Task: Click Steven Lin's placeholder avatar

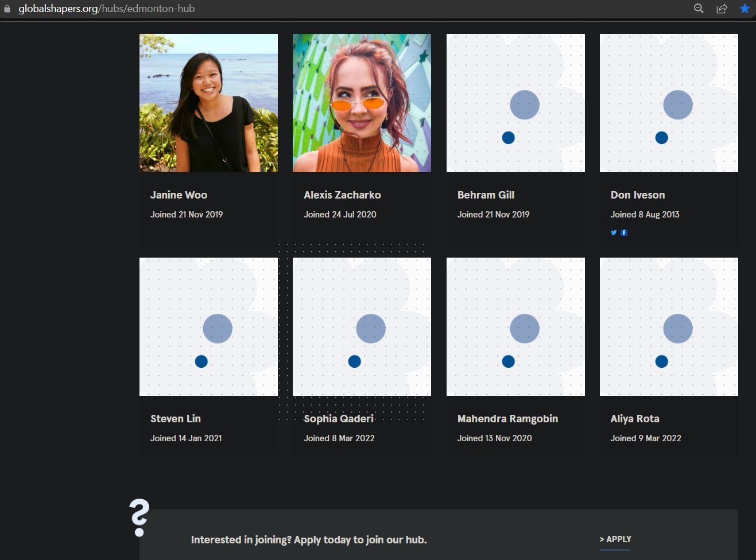Action: click(208, 326)
